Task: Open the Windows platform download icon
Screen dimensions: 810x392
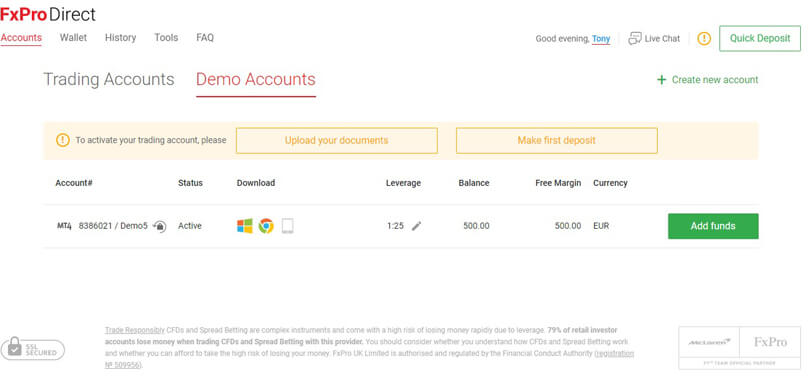Action: tap(245, 226)
